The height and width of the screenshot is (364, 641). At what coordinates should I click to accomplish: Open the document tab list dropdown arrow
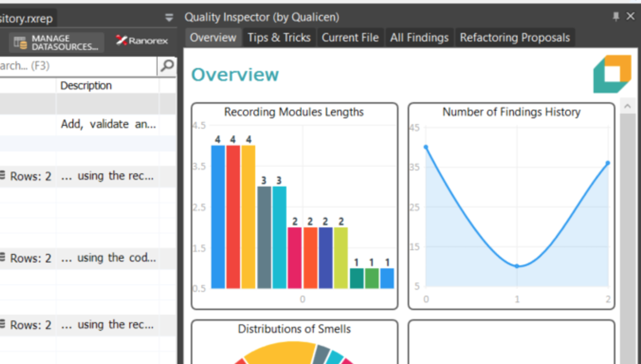pos(169,18)
